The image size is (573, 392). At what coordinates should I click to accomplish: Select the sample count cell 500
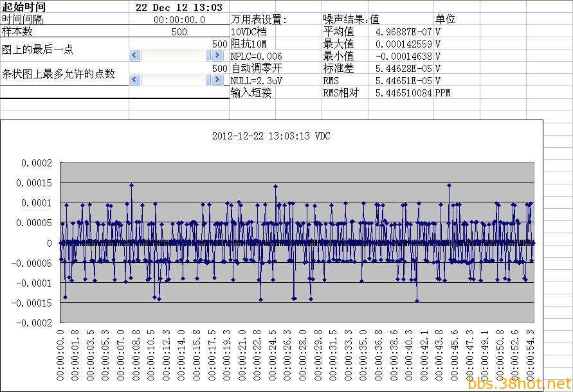tap(179, 31)
